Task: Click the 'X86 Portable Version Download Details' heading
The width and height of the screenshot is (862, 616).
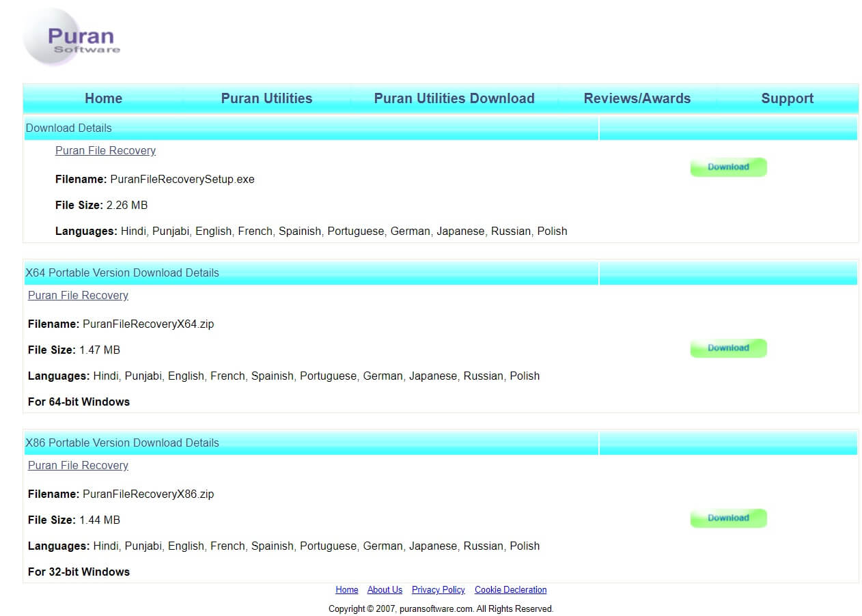Action: pos(122,443)
